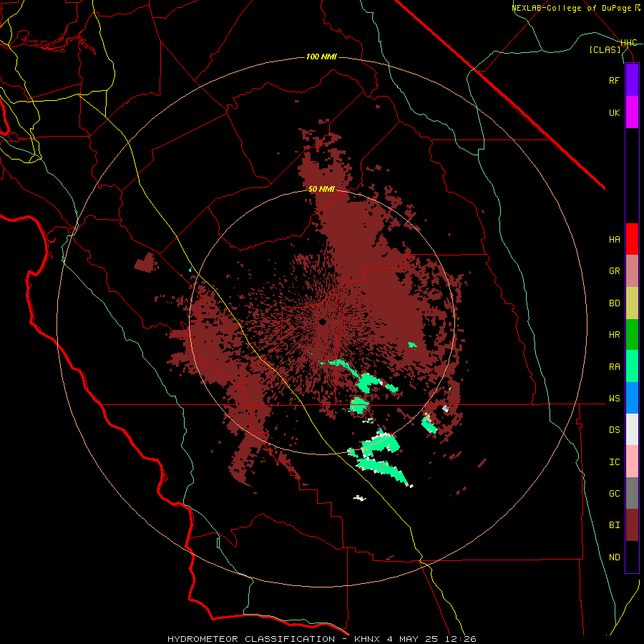
Task: Click the RF legend label
Action: click(614, 81)
